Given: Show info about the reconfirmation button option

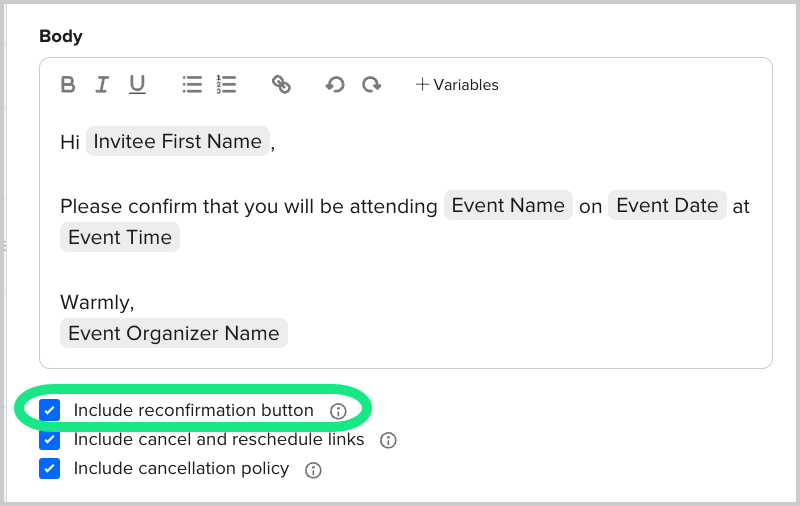Looking at the screenshot, I should (338, 411).
